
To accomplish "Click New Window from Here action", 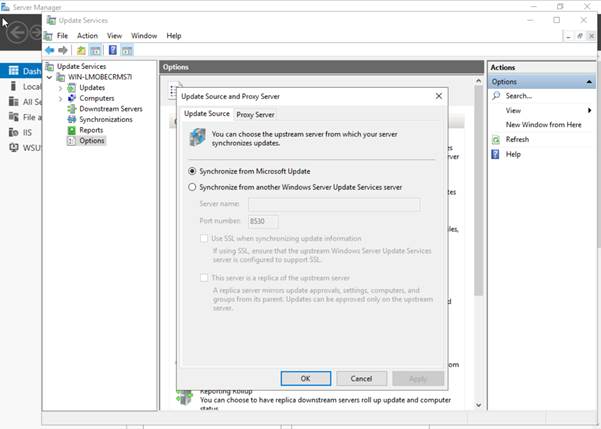I will (543, 125).
